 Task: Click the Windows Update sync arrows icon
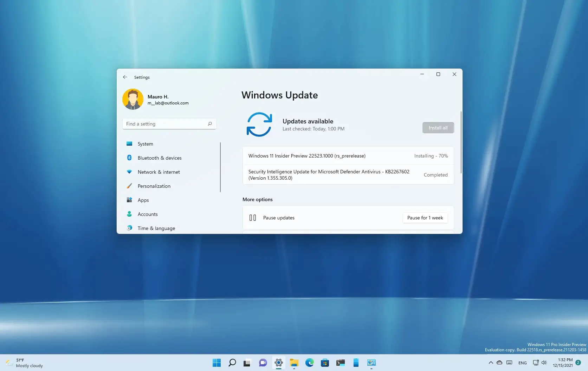[259, 124]
